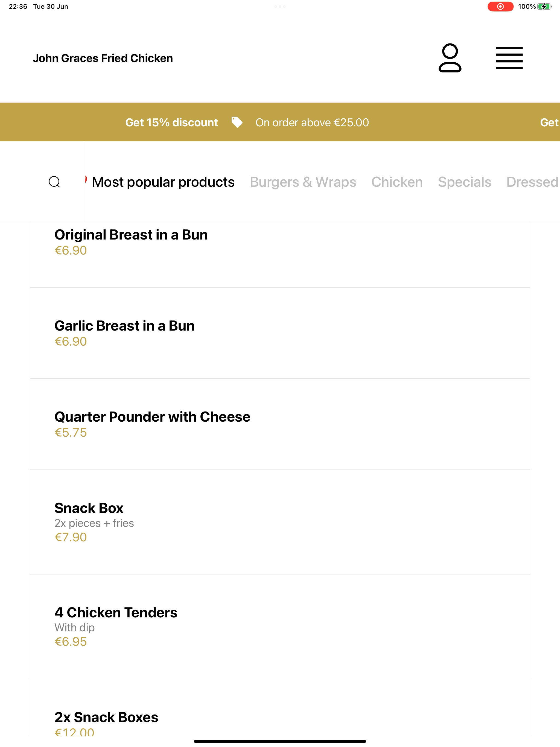
Task: Tap the On order above €25.00 text
Action: [x=312, y=122]
